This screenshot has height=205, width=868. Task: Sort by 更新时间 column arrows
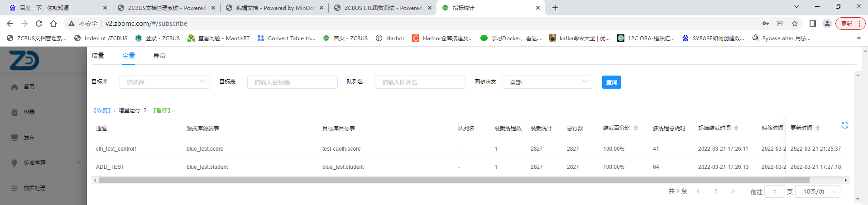(818, 129)
